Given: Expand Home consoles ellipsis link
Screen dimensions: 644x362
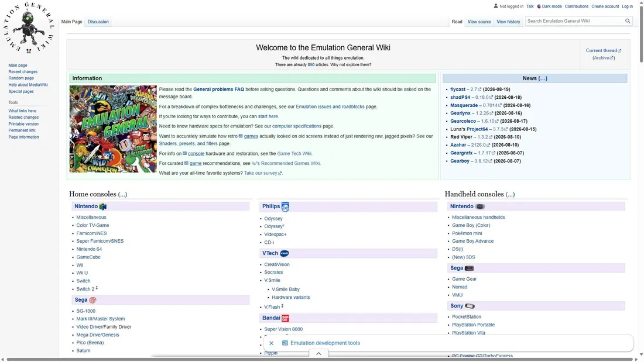Looking at the screenshot, I should (x=122, y=194).
